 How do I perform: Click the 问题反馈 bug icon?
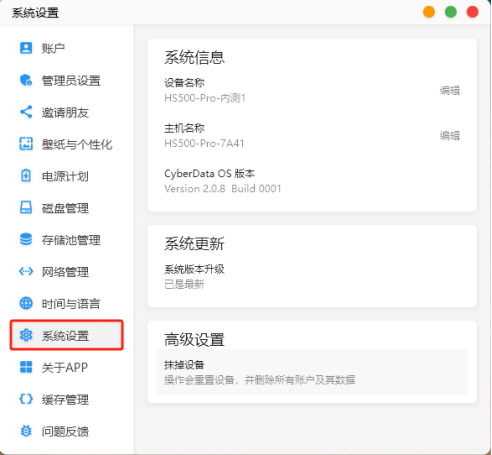click(x=26, y=431)
